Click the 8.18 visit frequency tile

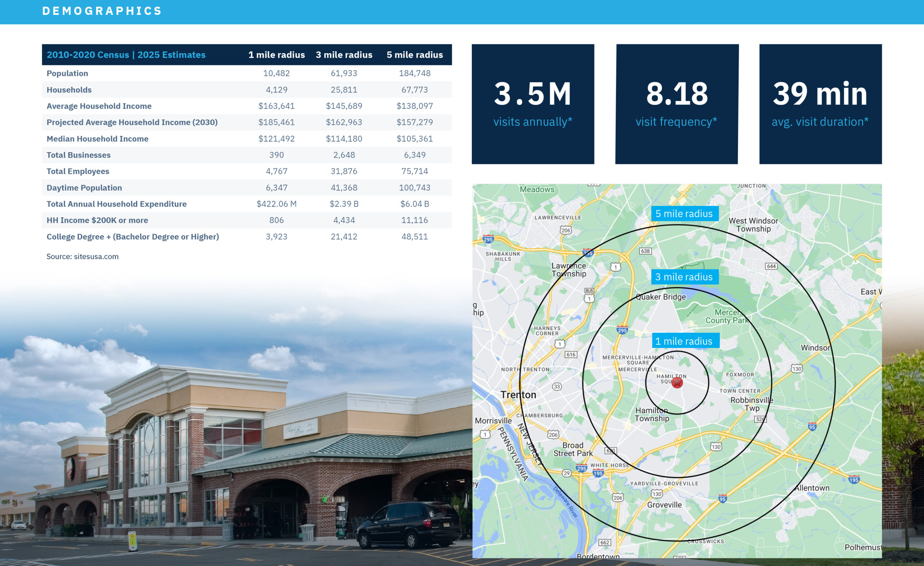(x=676, y=104)
